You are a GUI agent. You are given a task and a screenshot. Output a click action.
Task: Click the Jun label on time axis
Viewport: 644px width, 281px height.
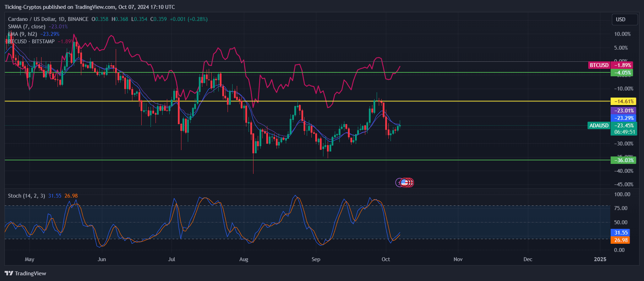point(102,259)
